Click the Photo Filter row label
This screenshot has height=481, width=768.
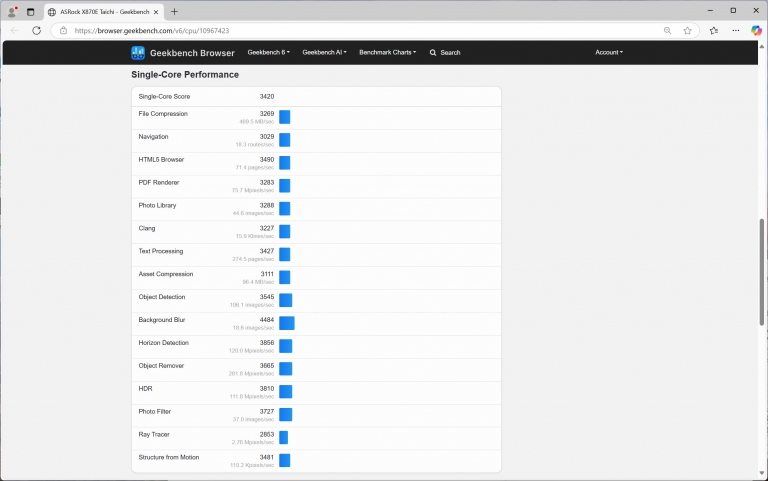[x=155, y=411]
